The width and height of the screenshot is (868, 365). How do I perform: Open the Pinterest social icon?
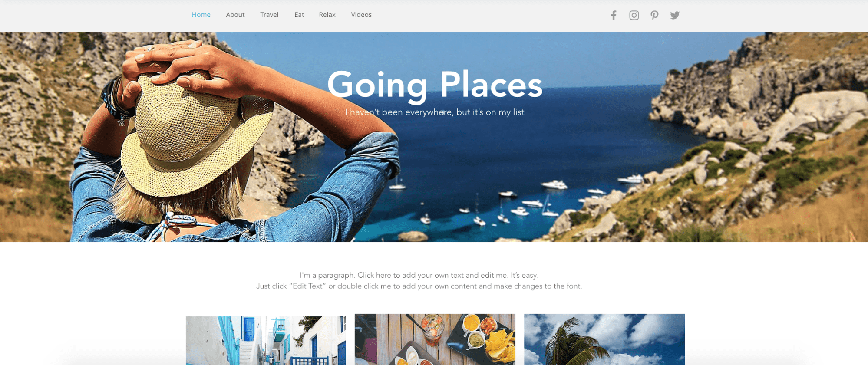coord(654,16)
